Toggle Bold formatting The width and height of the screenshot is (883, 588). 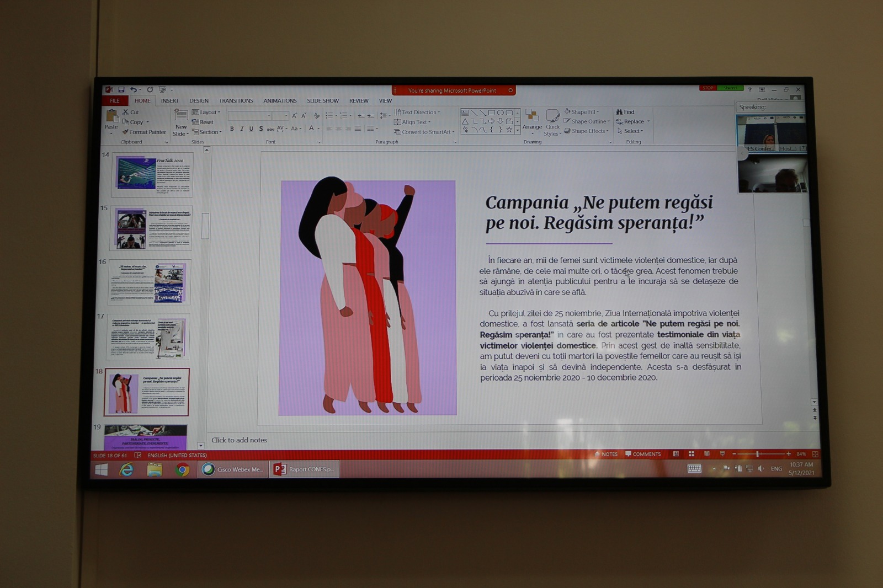tap(232, 129)
